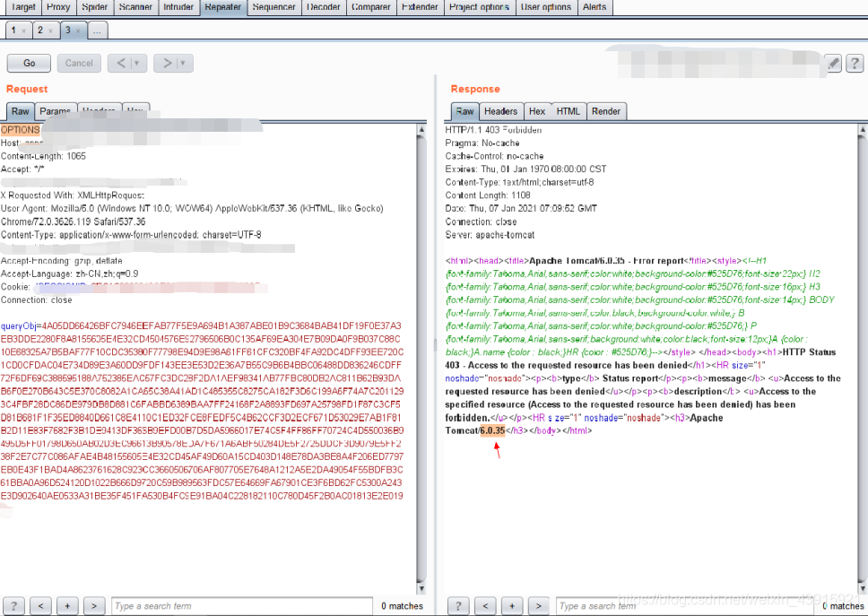Select the Response Hex tab
The image size is (868, 616).
[537, 111]
